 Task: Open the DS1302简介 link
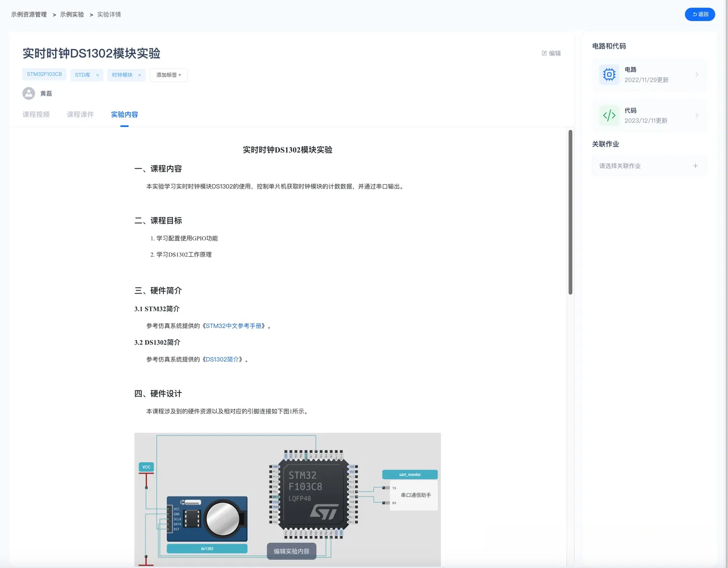[222, 360]
